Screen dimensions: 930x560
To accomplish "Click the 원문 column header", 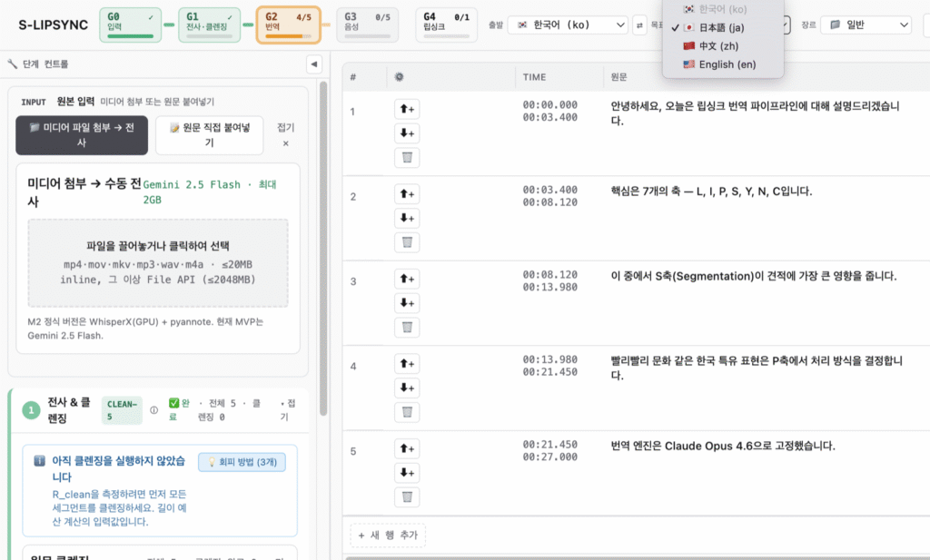I will pos(618,77).
